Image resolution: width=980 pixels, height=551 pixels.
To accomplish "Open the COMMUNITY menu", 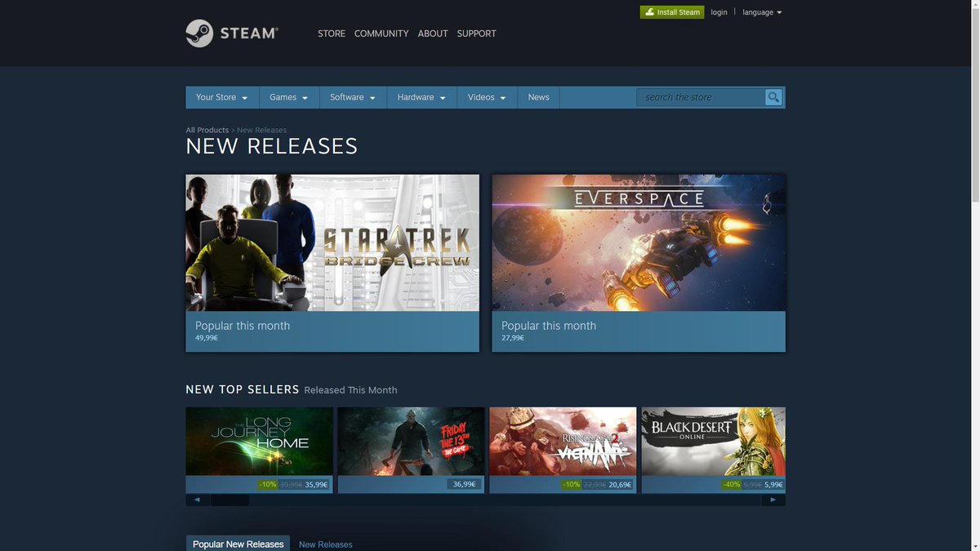I will point(381,33).
